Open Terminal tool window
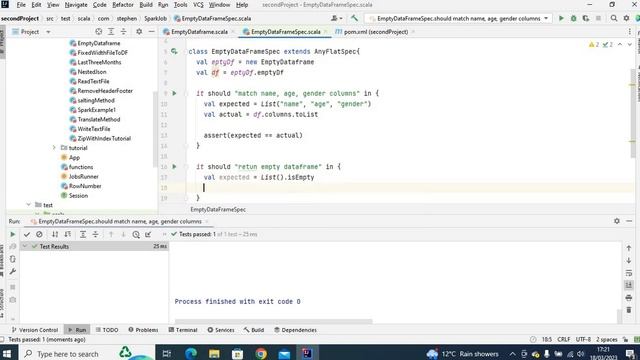Viewport: 640px width, 360px height. [x=183, y=330]
